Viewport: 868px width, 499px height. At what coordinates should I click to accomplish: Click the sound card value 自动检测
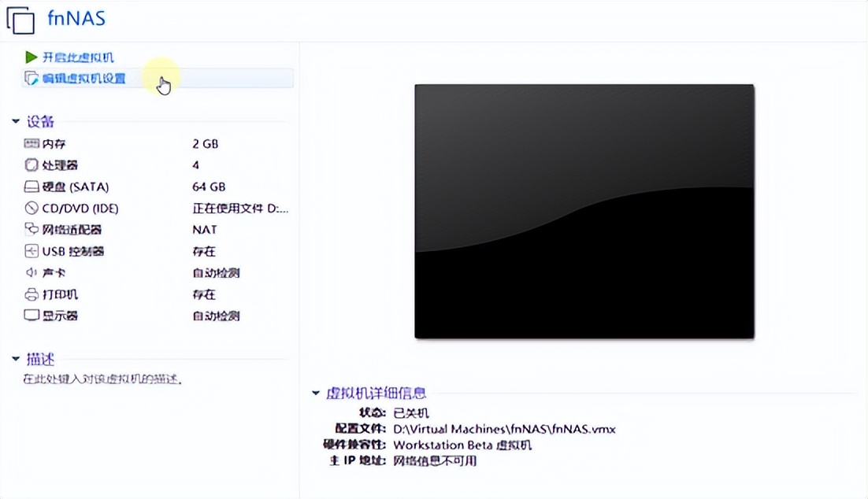coord(216,273)
